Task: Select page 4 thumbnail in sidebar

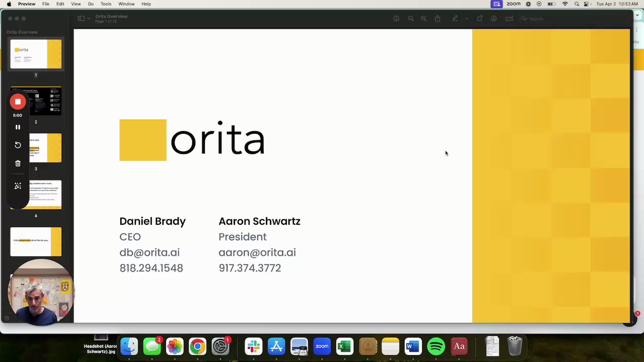Action: tap(36, 195)
